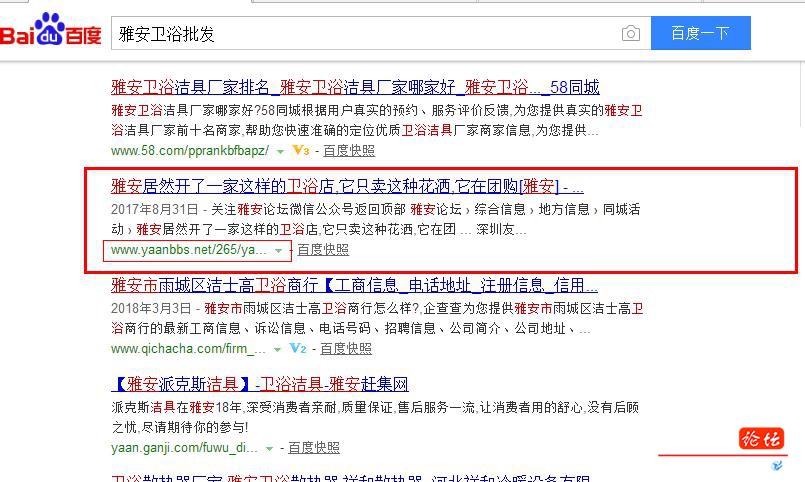The image size is (805, 482).
Task: Expand dropdown arrow next to yaanbbs.net URL
Action: [278, 250]
